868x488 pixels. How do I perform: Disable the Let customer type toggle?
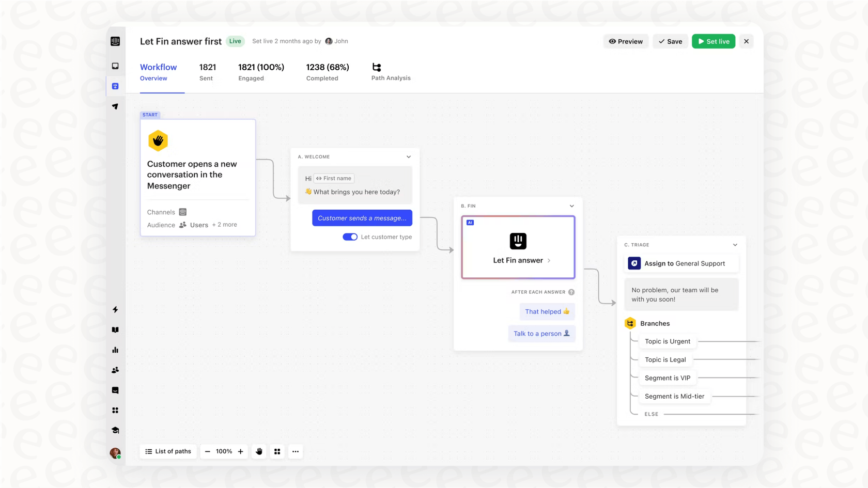pos(350,237)
